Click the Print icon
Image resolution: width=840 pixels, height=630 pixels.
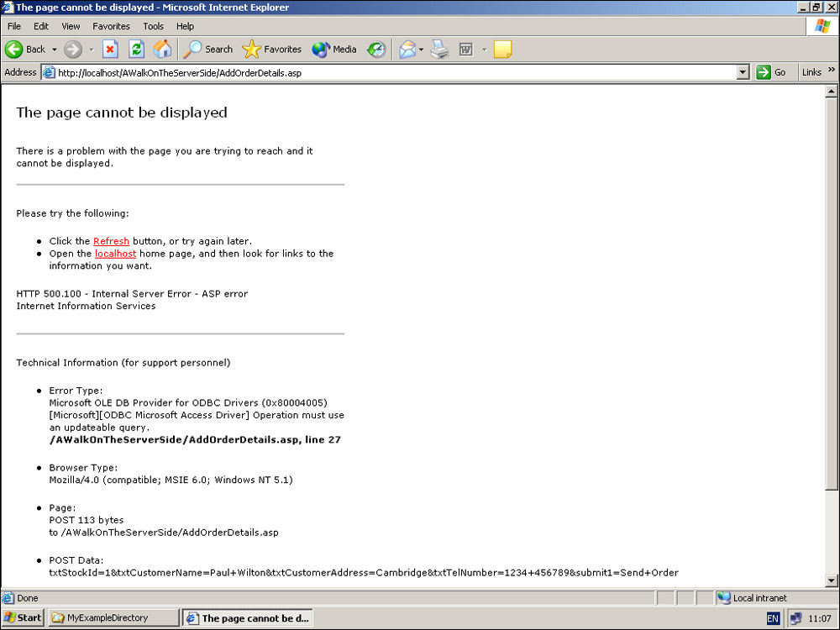(x=439, y=50)
